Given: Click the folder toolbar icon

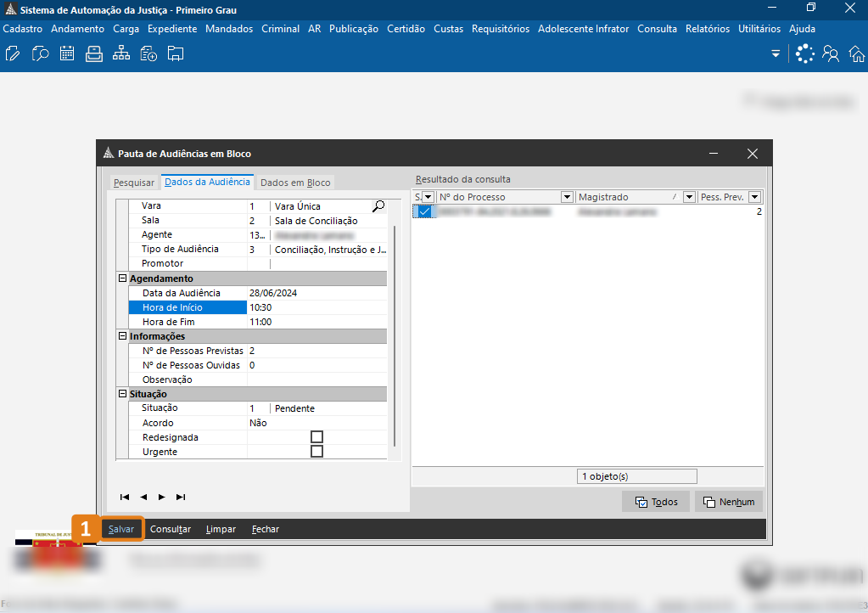Looking at the screenshot, I should [176, 53].
